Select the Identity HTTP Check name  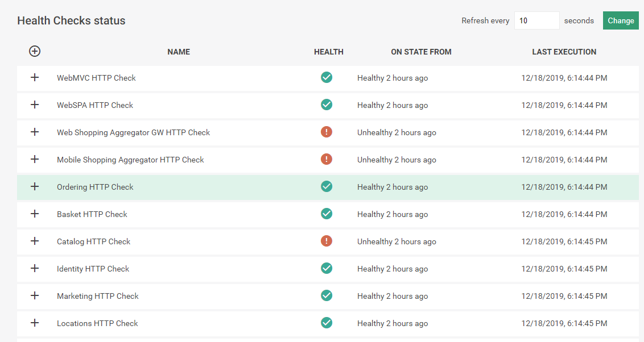(93, 269)
